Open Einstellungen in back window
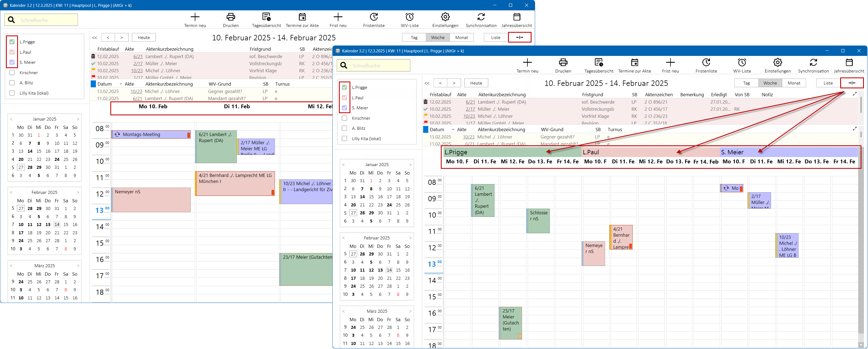This screenshot has height=349, width=868. coord(445,17)
